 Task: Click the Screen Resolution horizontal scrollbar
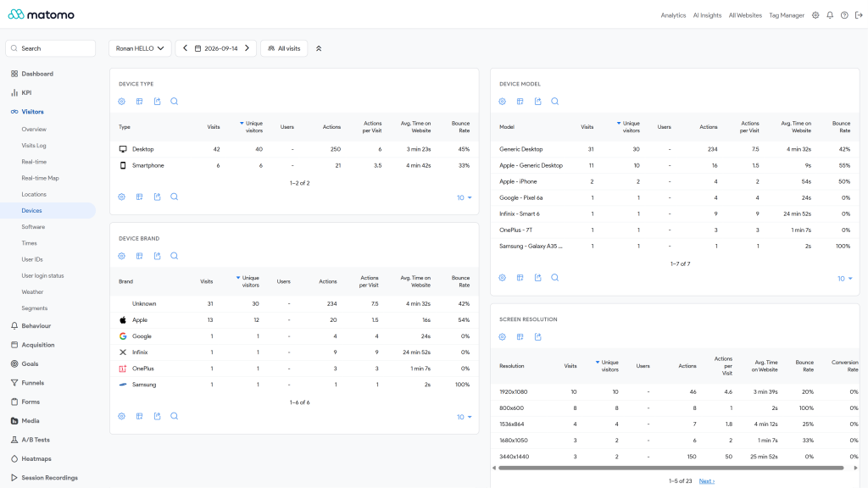point(671,468)
